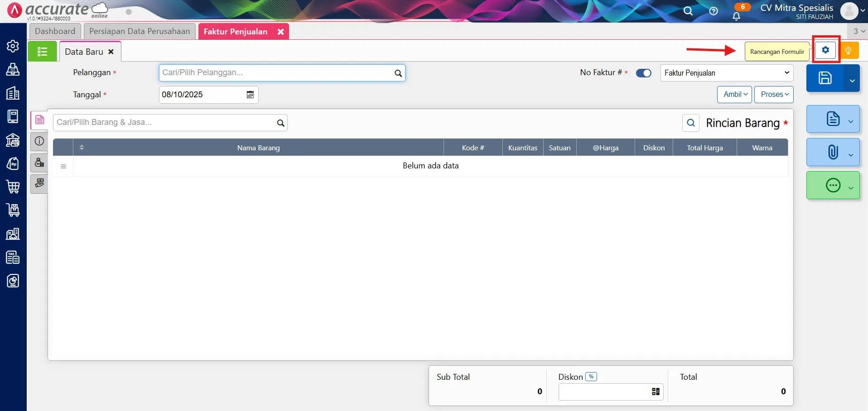Click the blue save disk icon
The height and width of the screenshot is (411, 868).
click(x=825, y=78)
